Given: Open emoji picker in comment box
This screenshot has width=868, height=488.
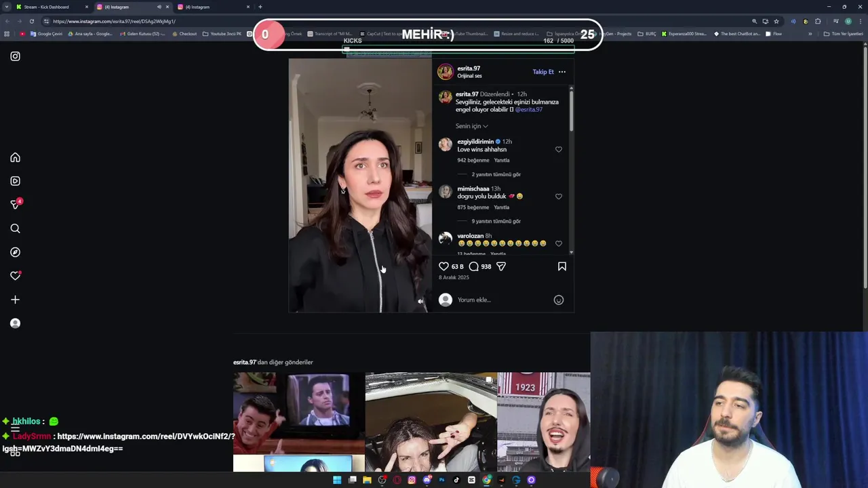Looking at the screenshot, I should (559, 300).
